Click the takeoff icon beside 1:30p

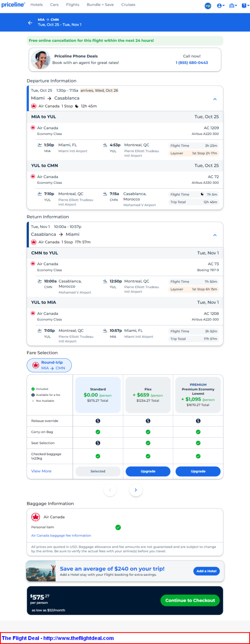[40, 145]
